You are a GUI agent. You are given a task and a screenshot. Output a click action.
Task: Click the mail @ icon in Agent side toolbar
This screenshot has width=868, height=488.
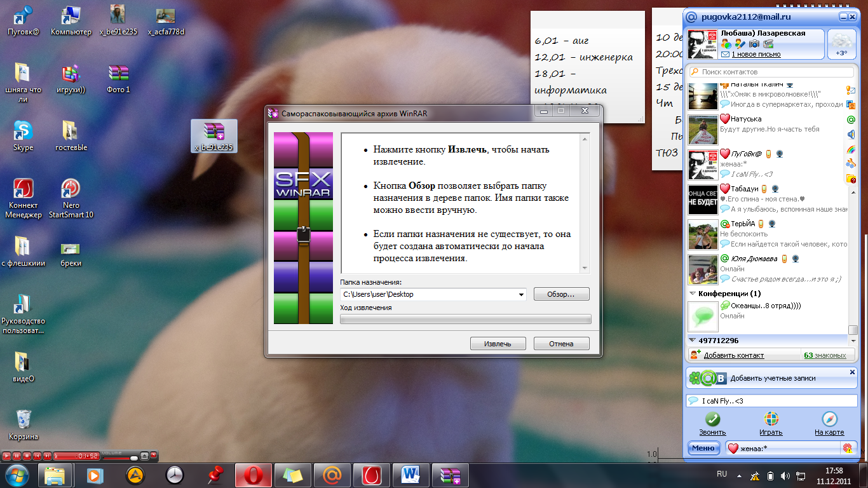[851, 119]
